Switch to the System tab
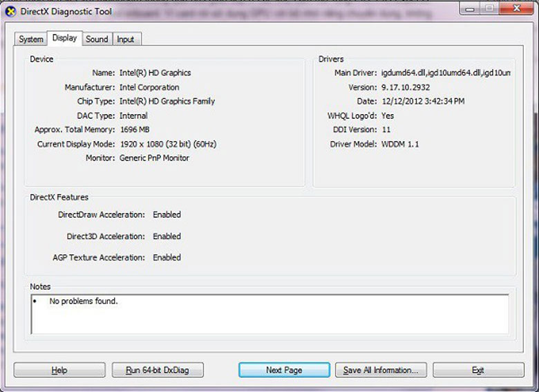Viewport: 539px width, 392px height. pos(31,39)
